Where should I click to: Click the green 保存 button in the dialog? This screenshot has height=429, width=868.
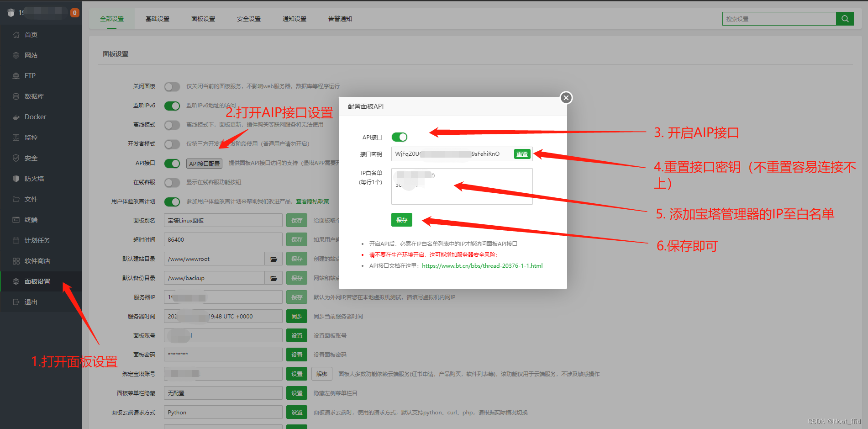pos(402,220)
